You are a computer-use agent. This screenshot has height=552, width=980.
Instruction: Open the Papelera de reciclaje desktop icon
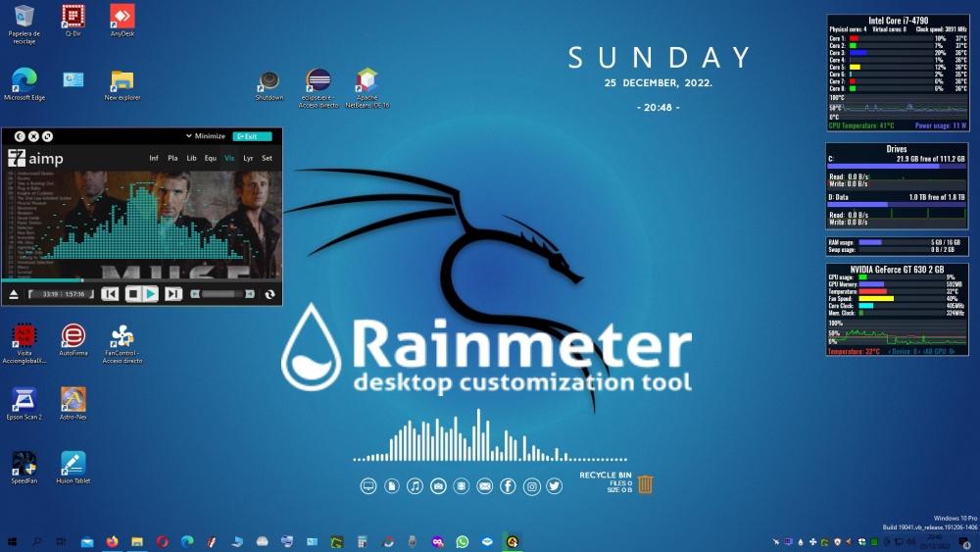point(24,24)
